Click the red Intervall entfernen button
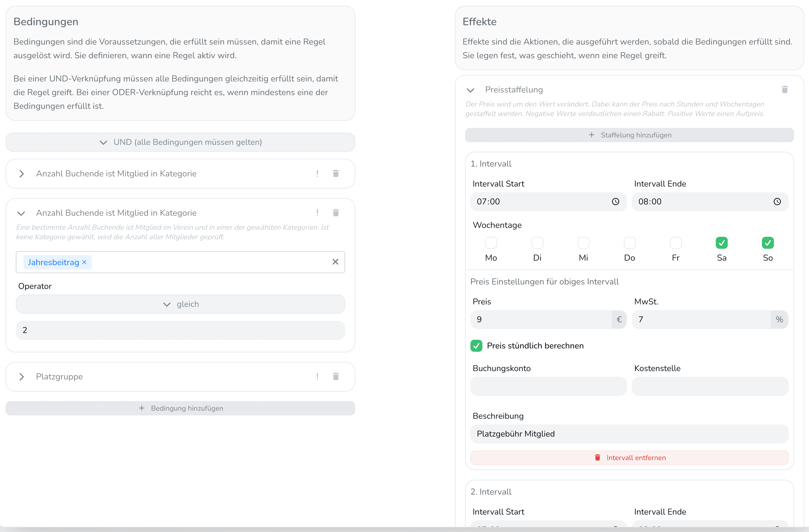The width and height of the screenshot is (809, 532). tap(629, 458)
